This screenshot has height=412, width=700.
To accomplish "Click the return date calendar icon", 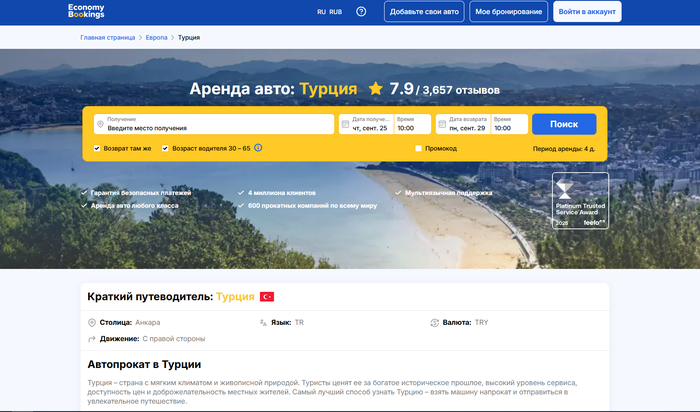I will pos(443,124).
